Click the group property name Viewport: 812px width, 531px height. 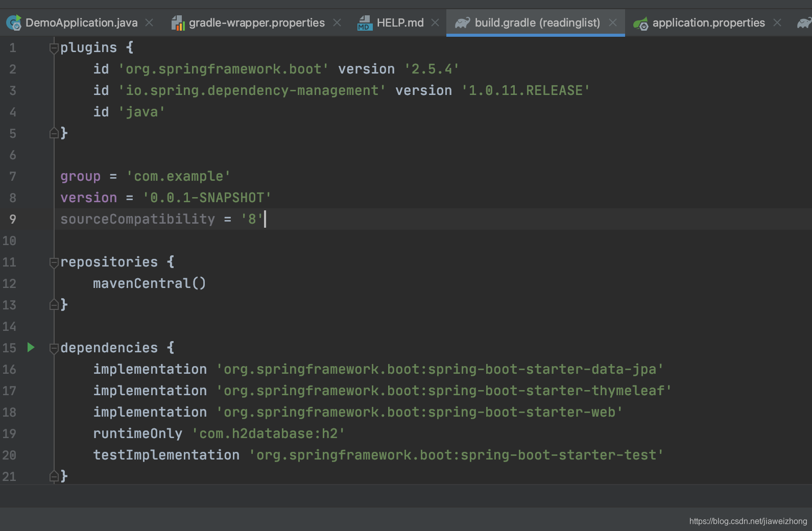point(81,177)
